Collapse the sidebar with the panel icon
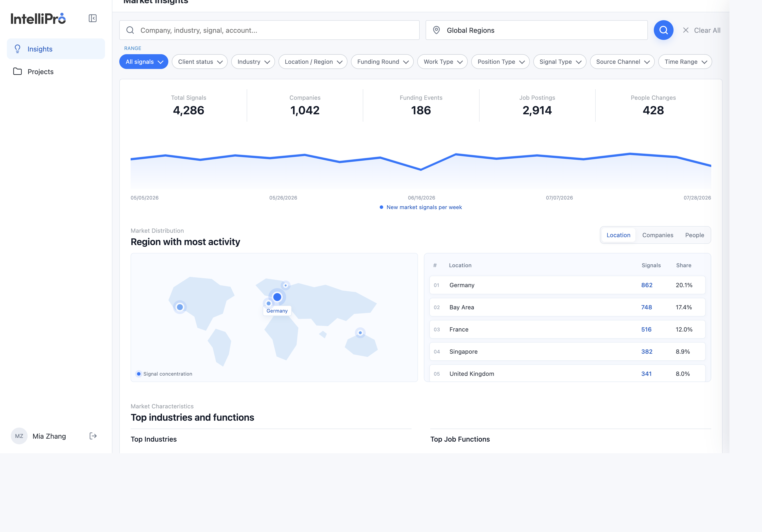This screenshot has width=762, height=532. [x=93, y=18]
